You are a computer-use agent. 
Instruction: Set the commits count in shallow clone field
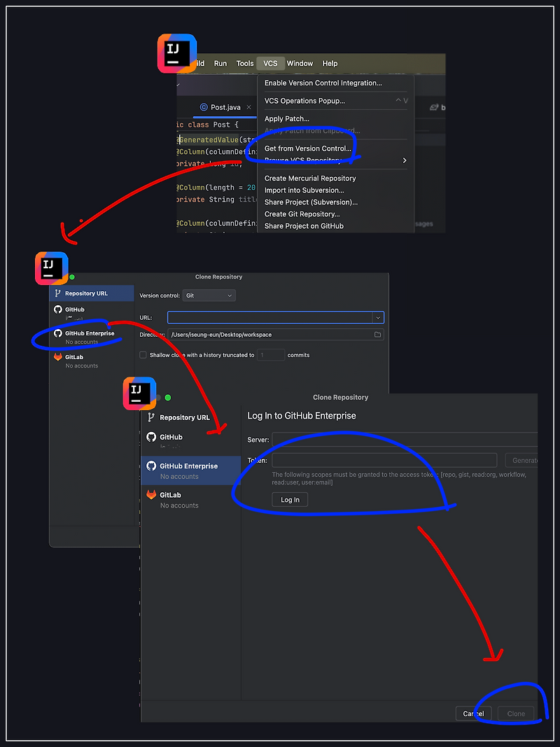pos(271,355)
